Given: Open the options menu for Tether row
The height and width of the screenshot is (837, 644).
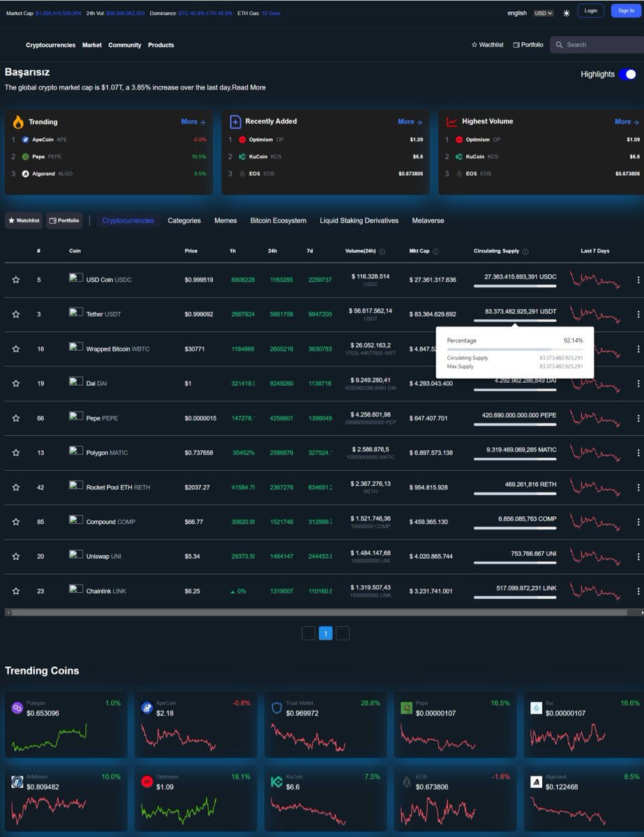Looking at the screenshot, I should click(x=637, y=314).
